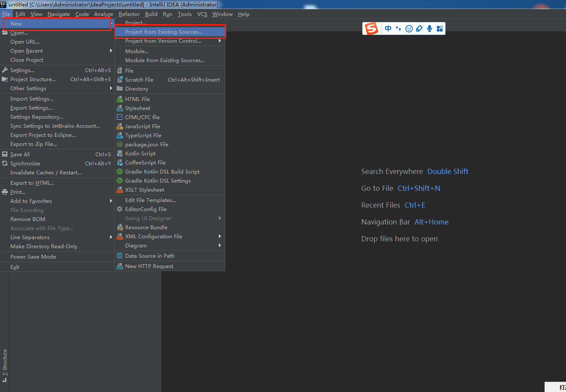Expand the XML Configuration File submenu
This screenshot has width=566, height=392.
point(170,237)
